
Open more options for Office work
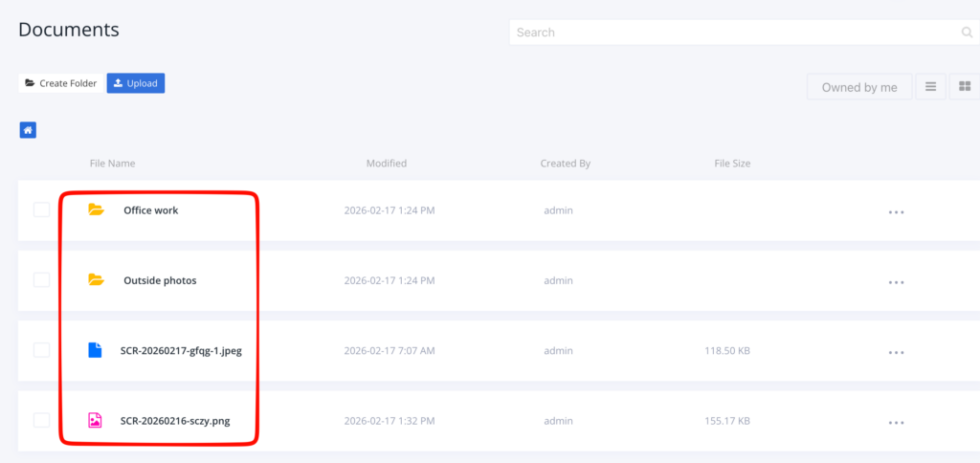coord(896,212)
